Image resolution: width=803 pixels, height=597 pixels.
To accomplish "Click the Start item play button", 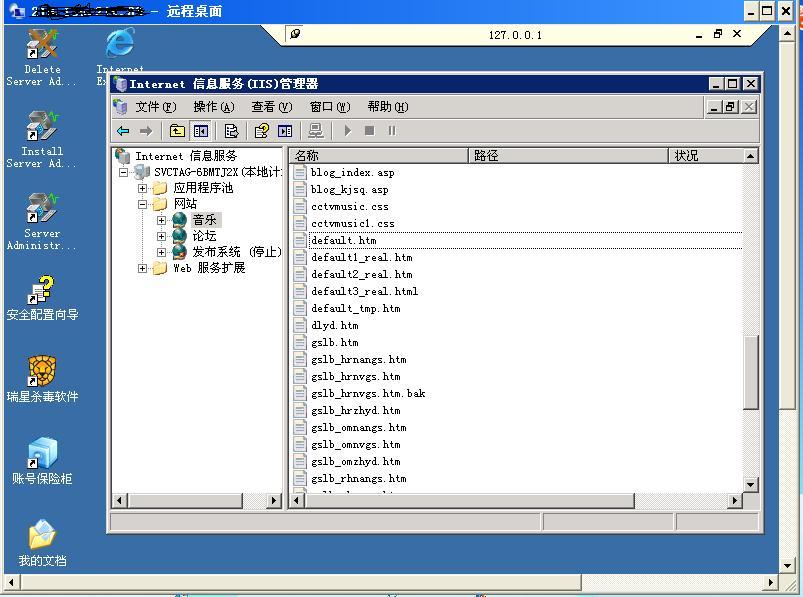I will [348, 131].
